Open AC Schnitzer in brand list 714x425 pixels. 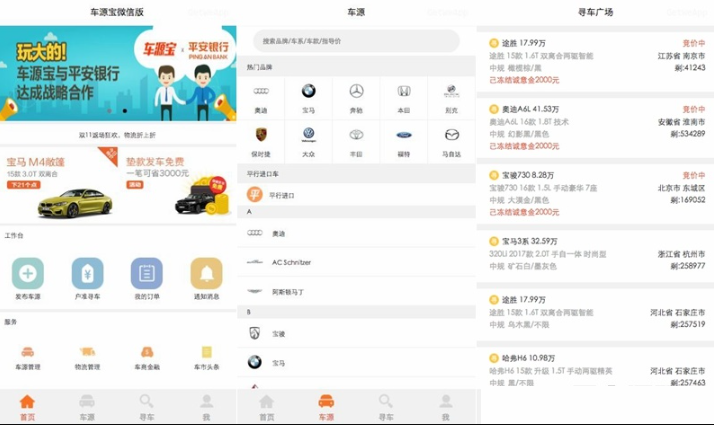tap(290, 262)
